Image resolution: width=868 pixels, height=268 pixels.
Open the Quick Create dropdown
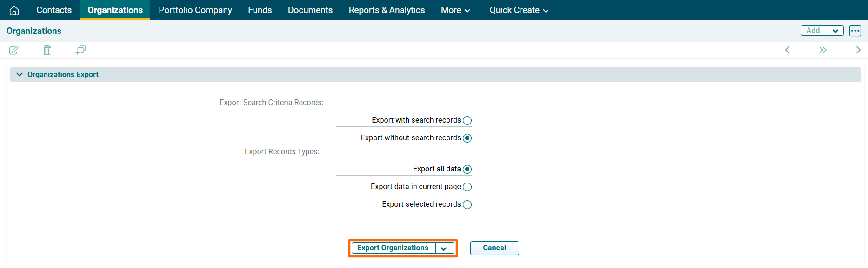[519, 10]
